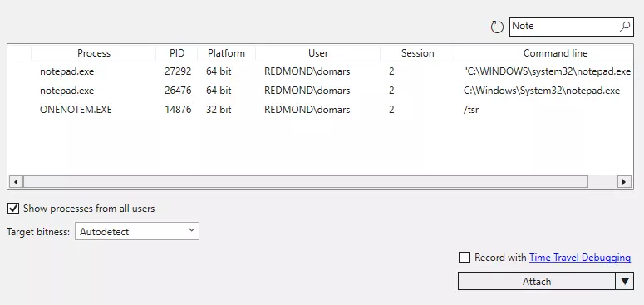Open the Time Travel Debugging link

click(580, 258)
